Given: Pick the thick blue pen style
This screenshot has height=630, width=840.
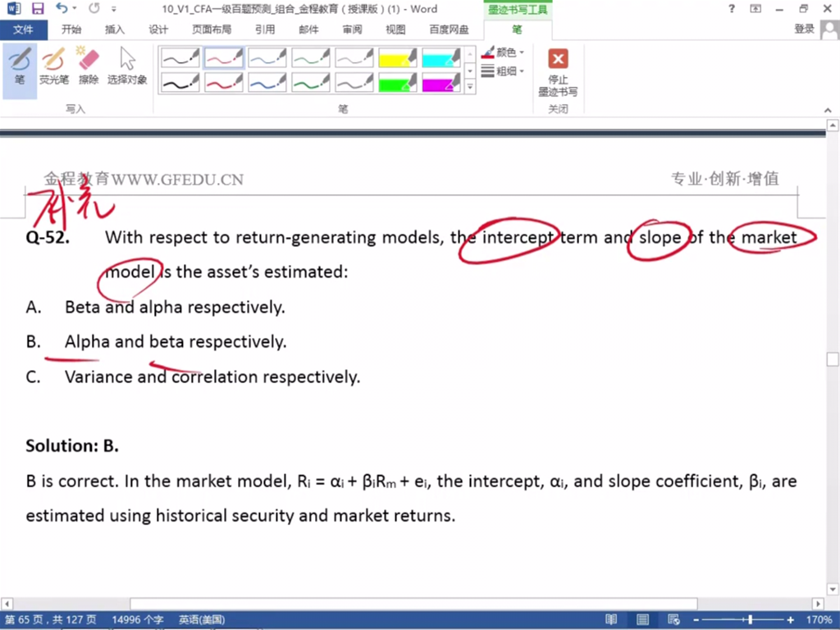Looking at the screenshot, I should tap(267, 83).
